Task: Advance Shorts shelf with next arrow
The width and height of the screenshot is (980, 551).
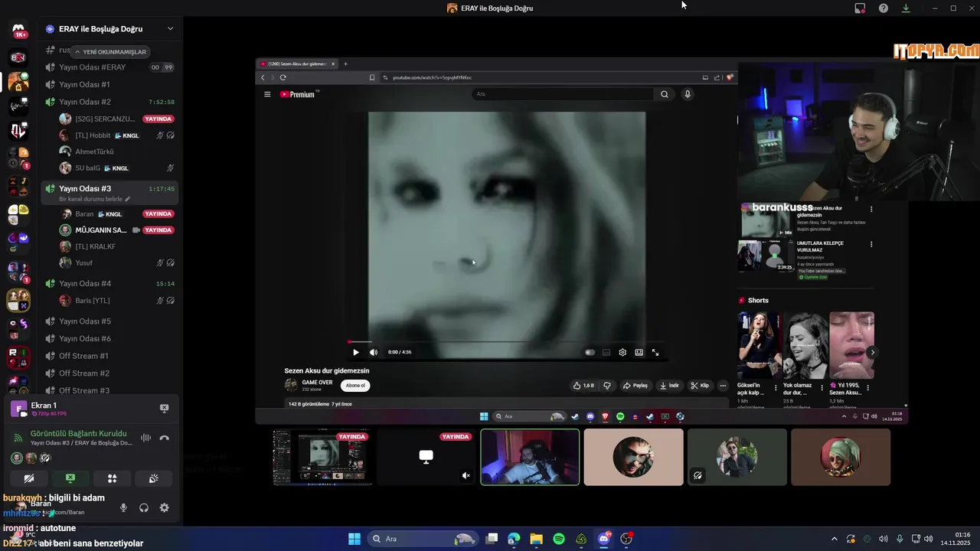Action: 872,353
